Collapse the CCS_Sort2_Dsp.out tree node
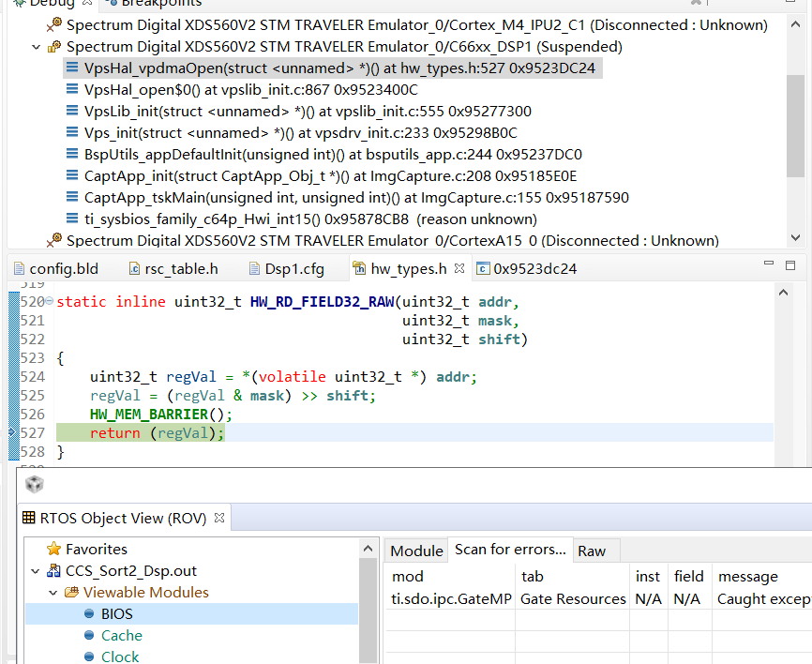 point(36,571)
